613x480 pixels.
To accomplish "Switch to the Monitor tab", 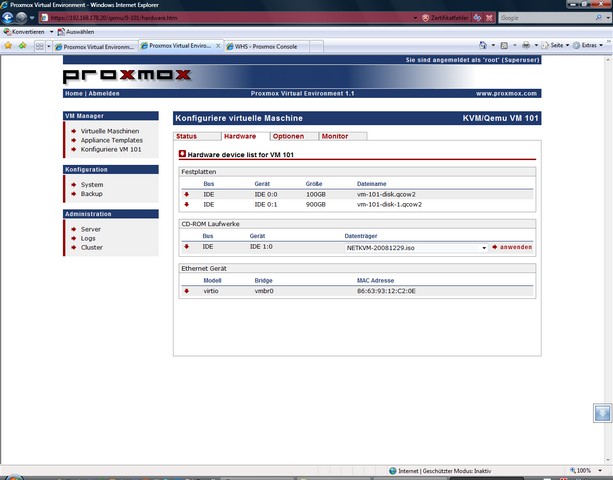I will (343, 136).
